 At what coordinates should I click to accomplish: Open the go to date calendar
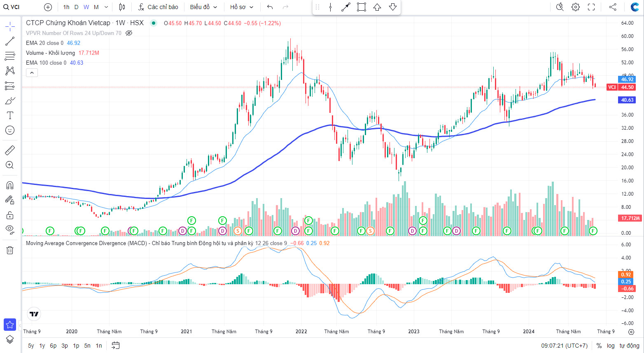(116, 346)
